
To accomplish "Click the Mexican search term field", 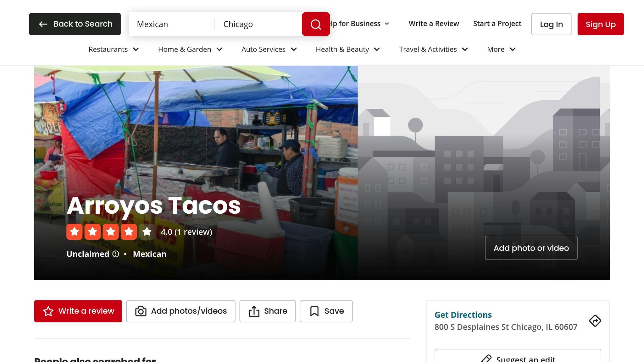I will [x=172, y=24].
